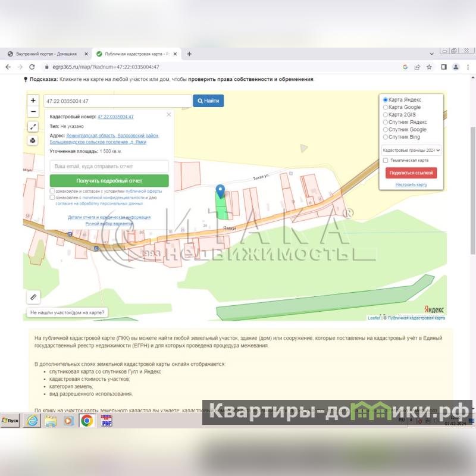476x476 pixels.
Task: Click the green Получить подробный отчет button
Action: [109, 180]
